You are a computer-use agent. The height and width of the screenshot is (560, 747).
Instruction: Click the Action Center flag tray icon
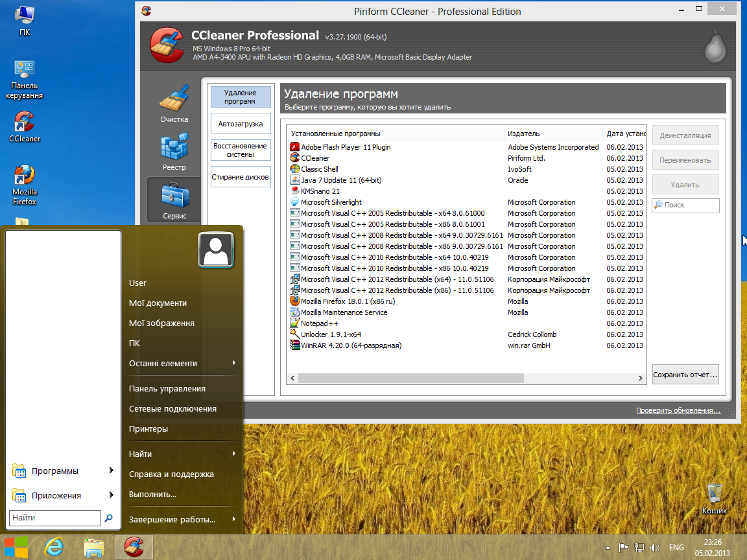(623, 548)
